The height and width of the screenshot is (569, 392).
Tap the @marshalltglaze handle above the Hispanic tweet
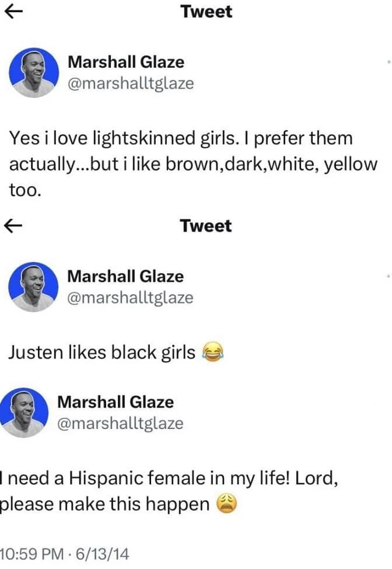tap(120, 423)
